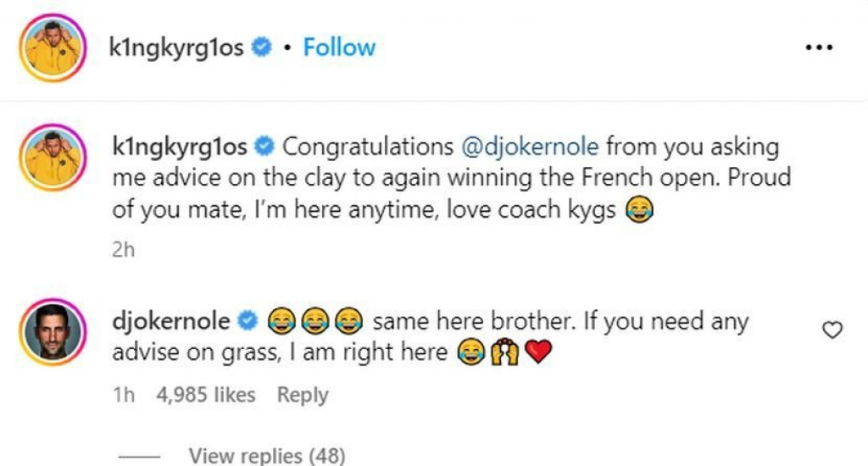
Task: Click the Follow link beside k1ngkyrg1os
Action: coord(339,47)
